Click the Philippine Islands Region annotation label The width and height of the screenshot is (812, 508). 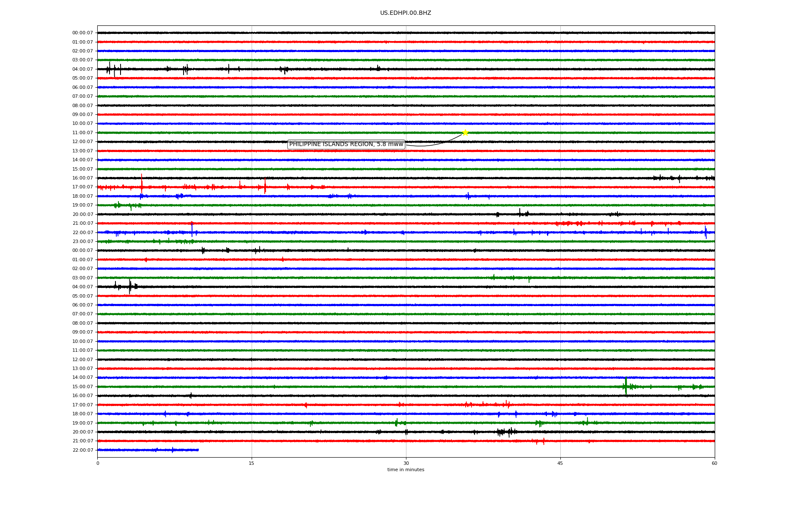(x=346, y=144)
